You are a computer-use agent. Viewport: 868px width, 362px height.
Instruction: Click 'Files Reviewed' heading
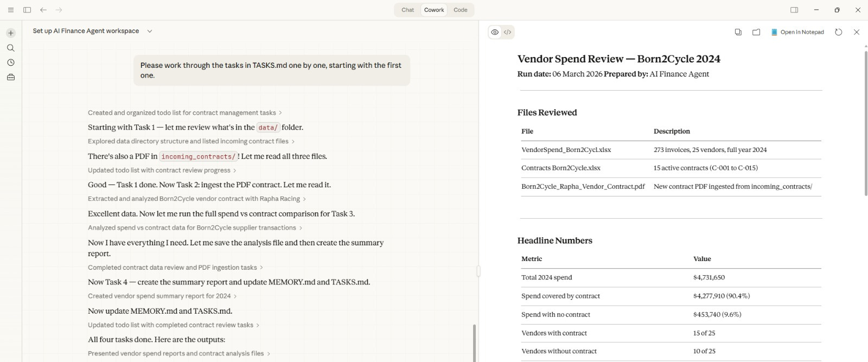[x=547, y=112]
